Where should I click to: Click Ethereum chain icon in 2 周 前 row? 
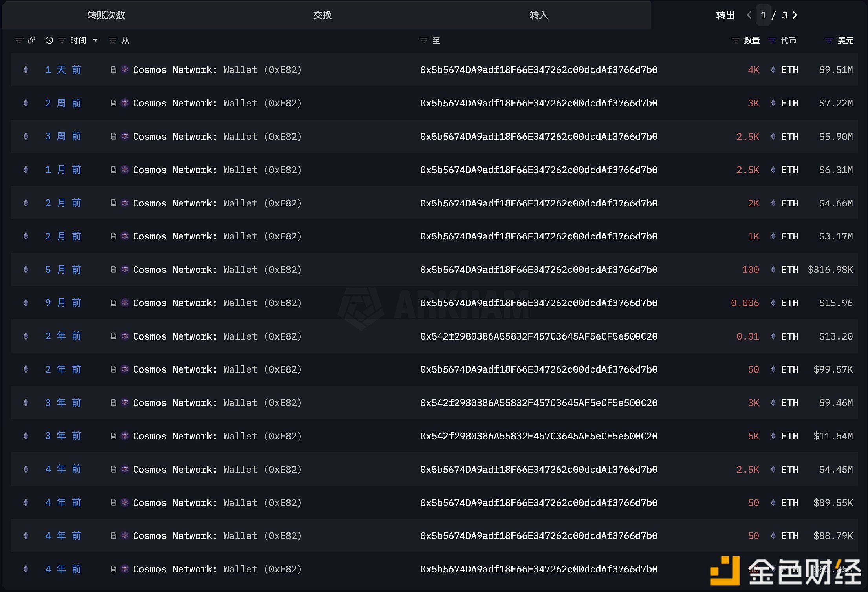[x=26, y=103]
